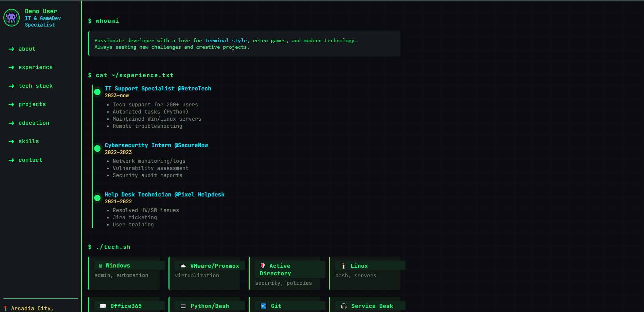Open the Windows tech card title

pos(118,265)
